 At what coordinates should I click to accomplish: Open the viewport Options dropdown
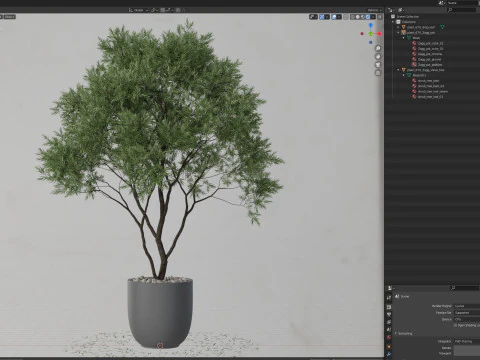pyautogui.click(x=374, y=10)
